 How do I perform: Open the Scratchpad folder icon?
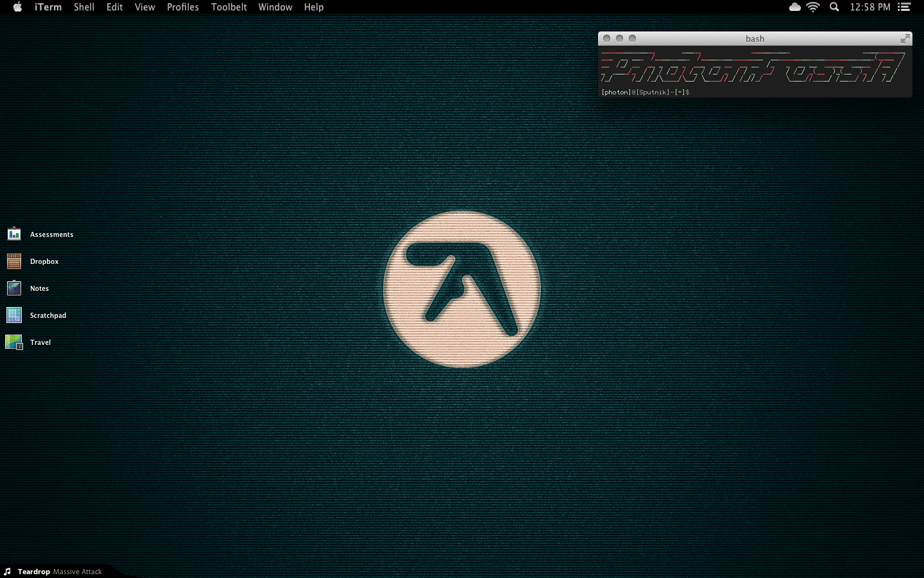coord(14,315)
